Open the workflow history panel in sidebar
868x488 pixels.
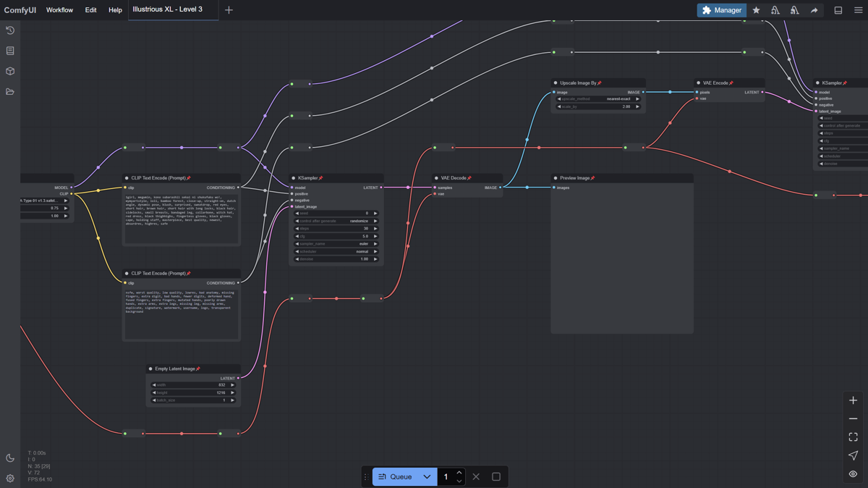[9, 30]
